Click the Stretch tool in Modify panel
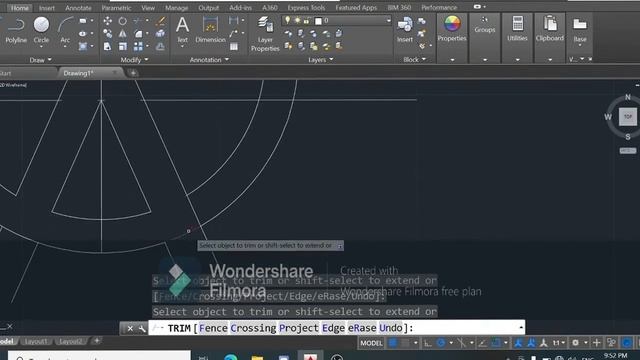640x360 pixels. (x=108, y=46)
